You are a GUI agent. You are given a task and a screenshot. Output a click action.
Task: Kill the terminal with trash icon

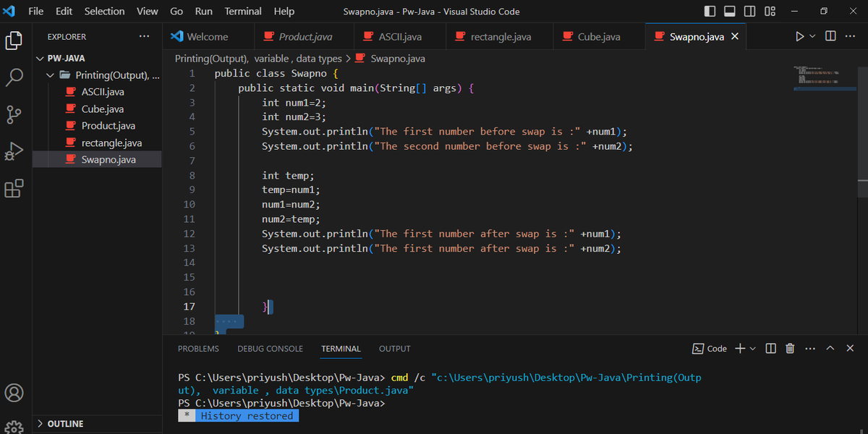click(x=790, y=349)
